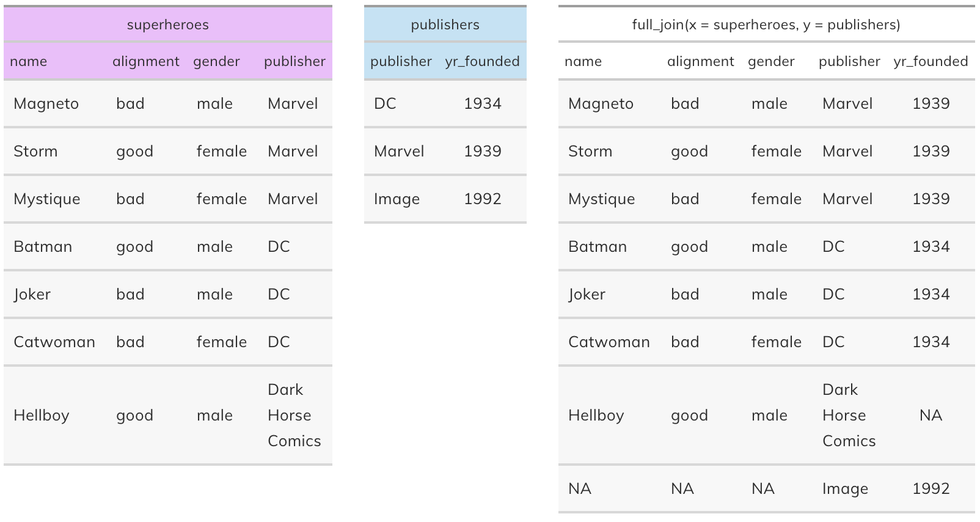Image resolution: width=980 pixels, height=522 pixels.
Task: Click the NA yr_founded value for Hellboy
Action: [x=931, y=415]
